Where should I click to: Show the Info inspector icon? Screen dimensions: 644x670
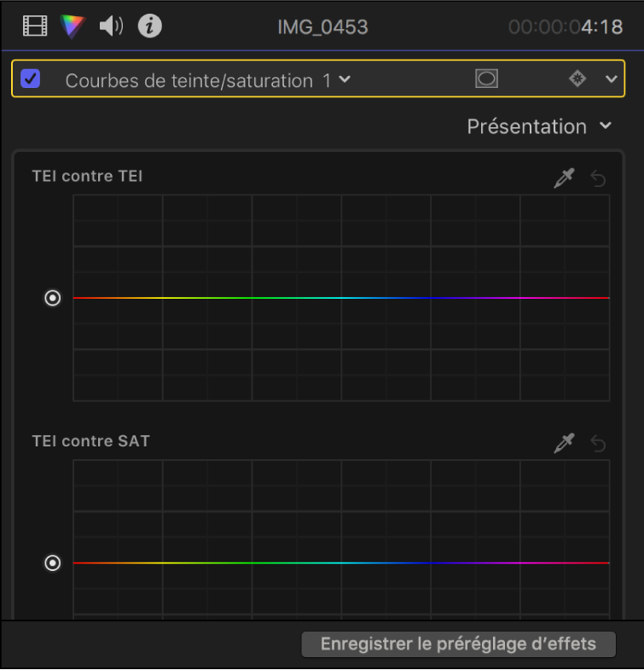click(150, 26)
